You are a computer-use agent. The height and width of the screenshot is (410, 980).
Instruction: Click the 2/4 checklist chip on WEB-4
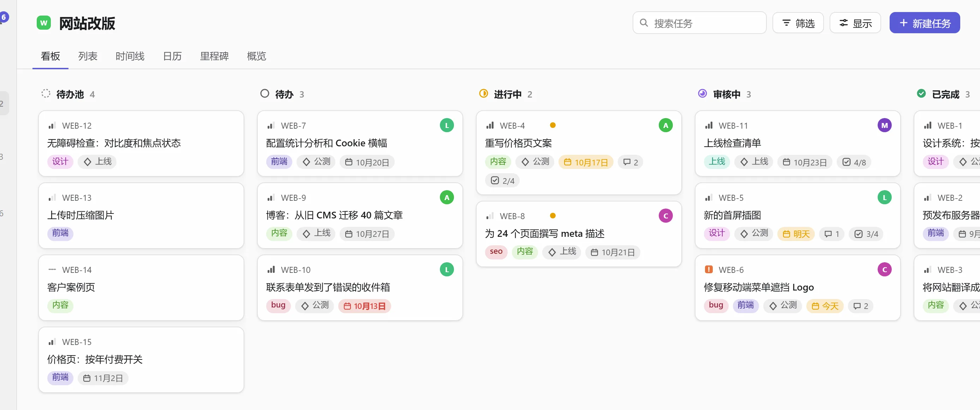click(502, 181)
